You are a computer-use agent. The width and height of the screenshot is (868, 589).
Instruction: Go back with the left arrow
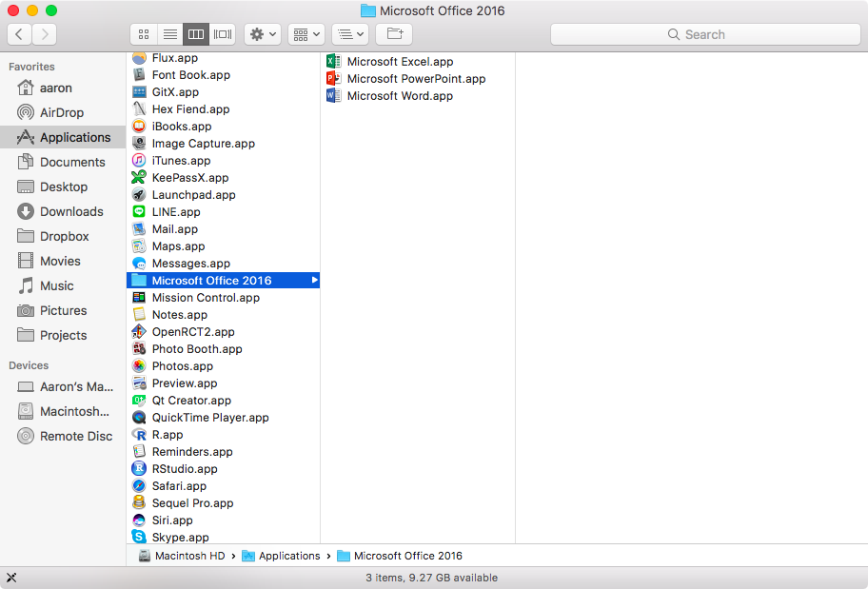[19, 34]
